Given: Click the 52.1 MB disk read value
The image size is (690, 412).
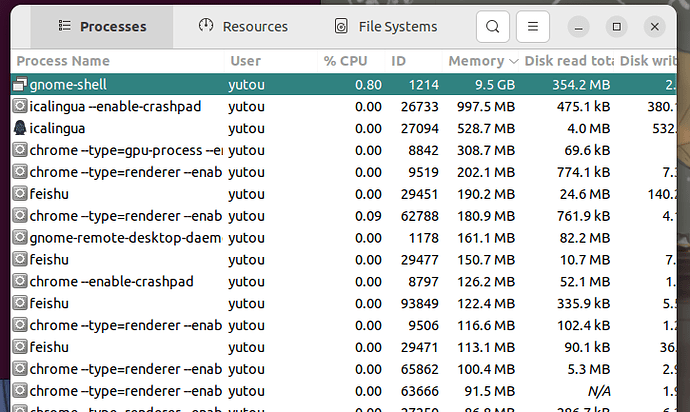Looking at the screenshot, I should [585, 281].
